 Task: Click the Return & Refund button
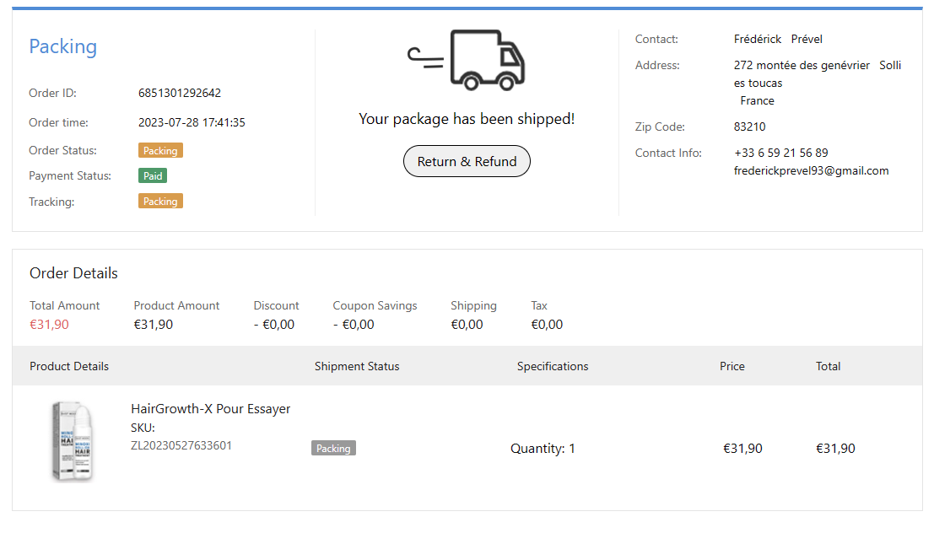coord(467,162)
